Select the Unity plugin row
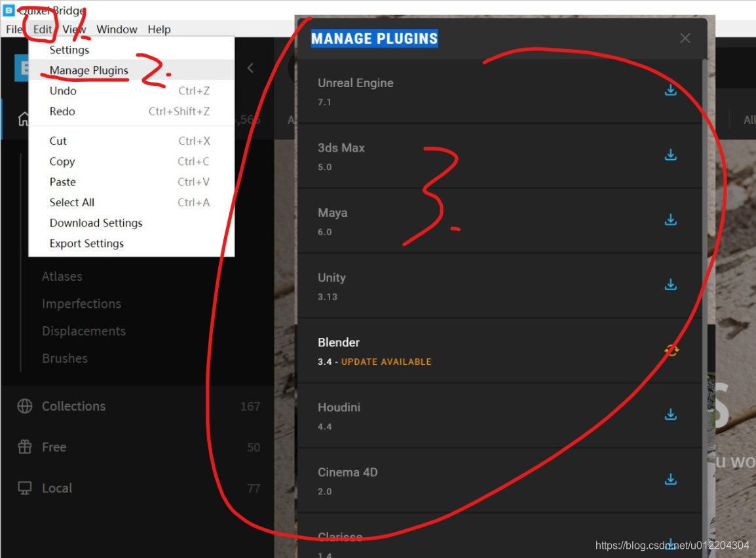756x558 pixels. tap(499, 286)
